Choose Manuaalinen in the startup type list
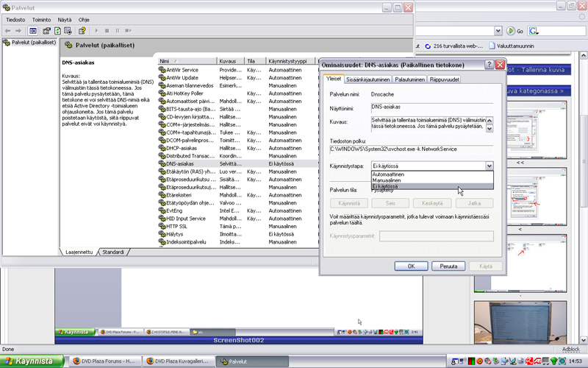Viewport: 588px width, 368px height. [x=387, y=180]
